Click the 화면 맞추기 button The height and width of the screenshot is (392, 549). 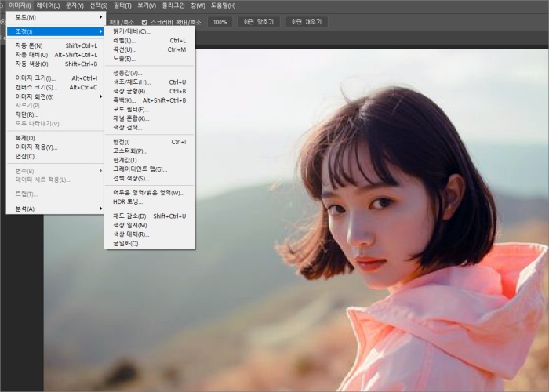point(258,22)
